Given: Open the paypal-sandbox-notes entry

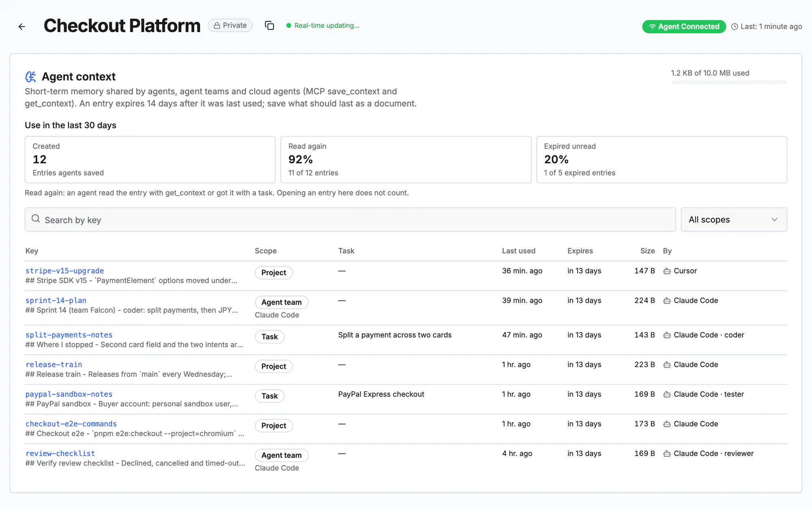Looking at the screenshot, I should point(69,394).
